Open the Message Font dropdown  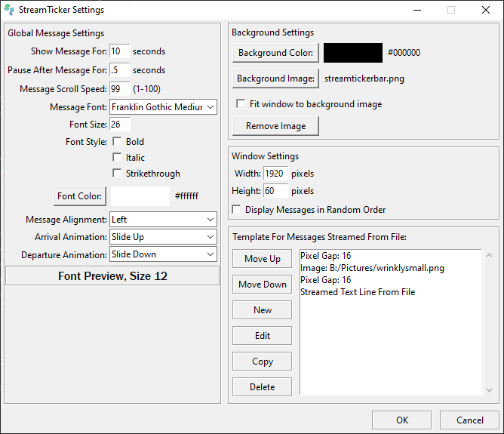point(163,106)
